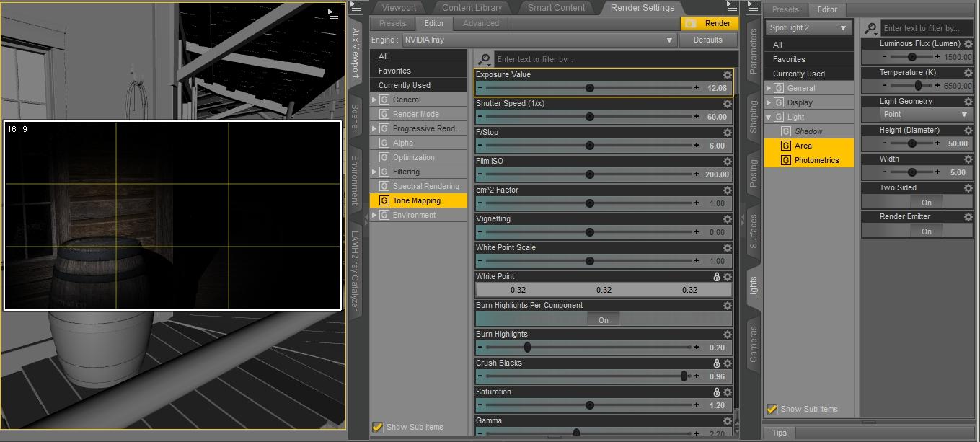Click the Exposure Value slider handle
This screenshot has height=442, width=980.
tap(590, 88)
